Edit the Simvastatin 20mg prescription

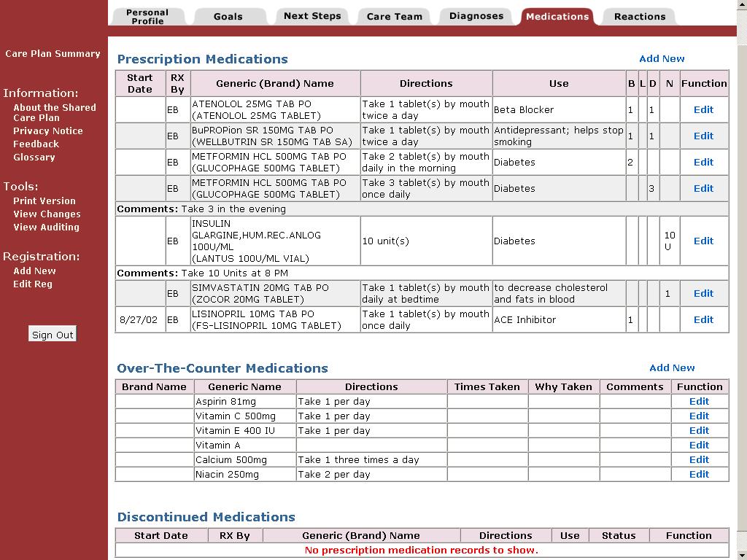(x=703, y=293)
